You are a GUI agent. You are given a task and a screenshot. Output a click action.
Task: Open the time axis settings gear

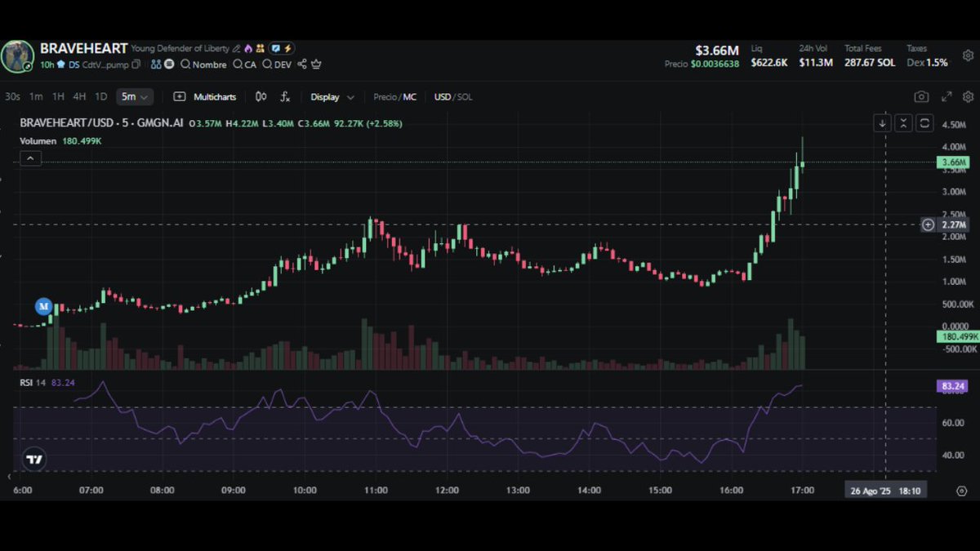(961, 491)
